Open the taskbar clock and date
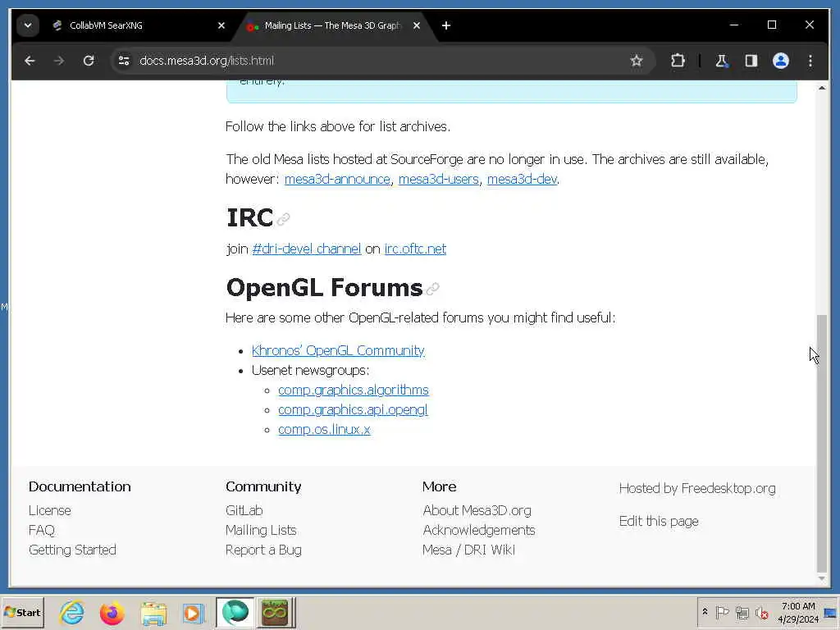 (798, 612)
